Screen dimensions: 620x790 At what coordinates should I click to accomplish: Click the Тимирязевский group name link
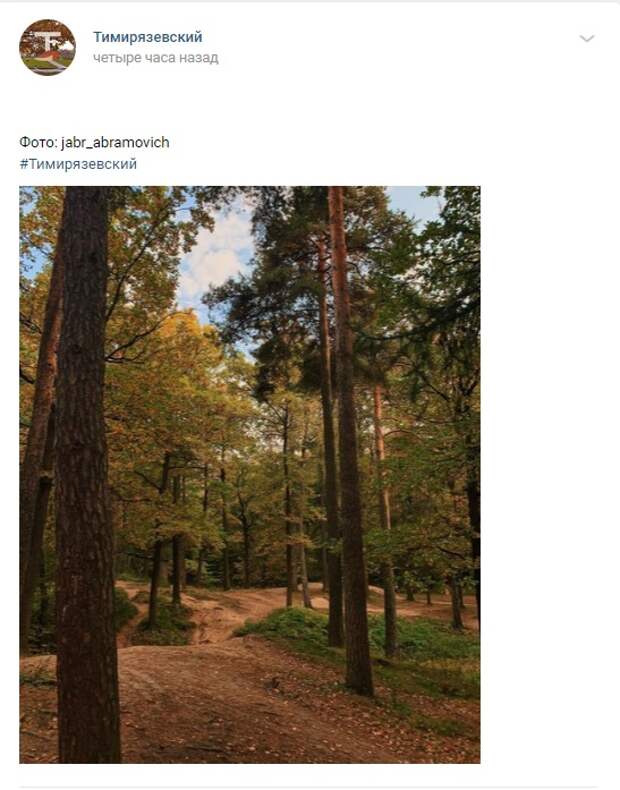click(x=148, y=37)
